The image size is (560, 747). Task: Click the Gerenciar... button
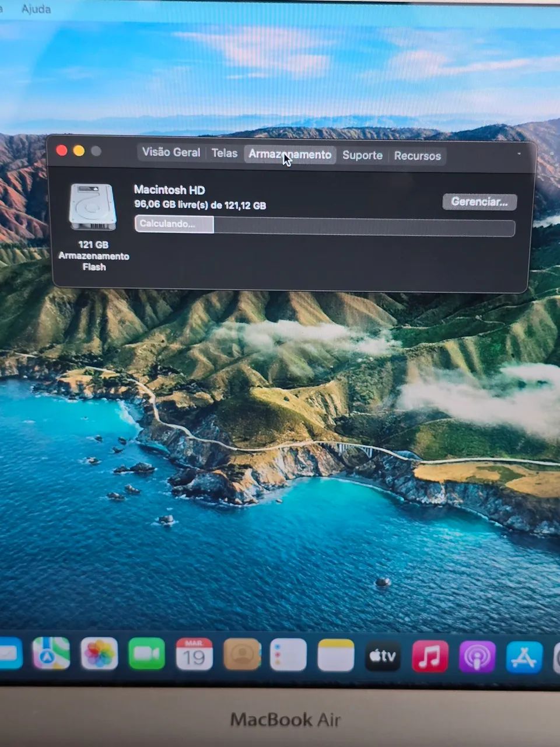(480, 202)
